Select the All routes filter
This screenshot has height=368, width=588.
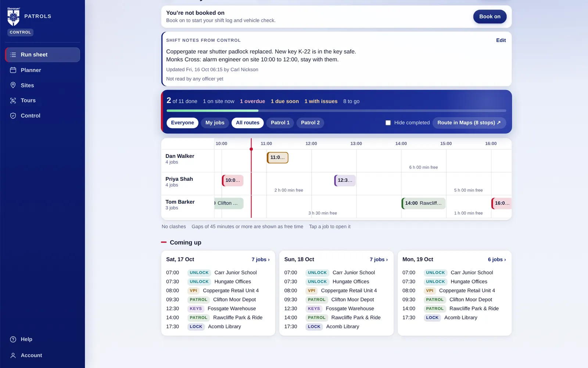248,123
